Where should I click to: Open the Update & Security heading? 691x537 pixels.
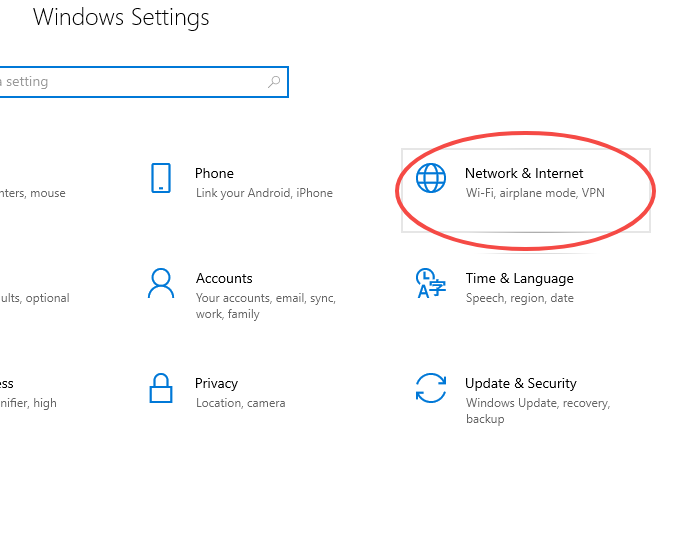coord(521,384)
